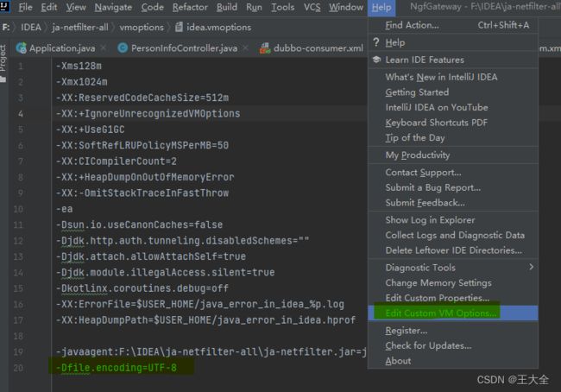
Task: Open the Build menu
Action: click(x=226, y=7)
